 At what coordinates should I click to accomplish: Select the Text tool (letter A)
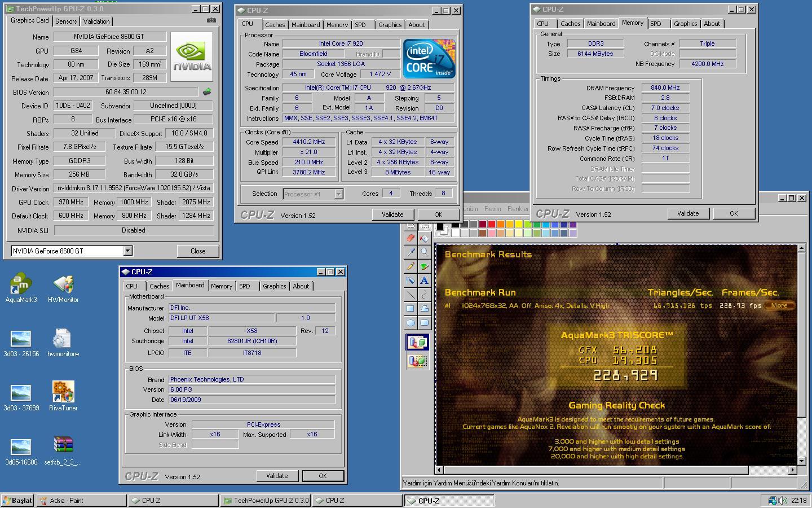(424, 281)
